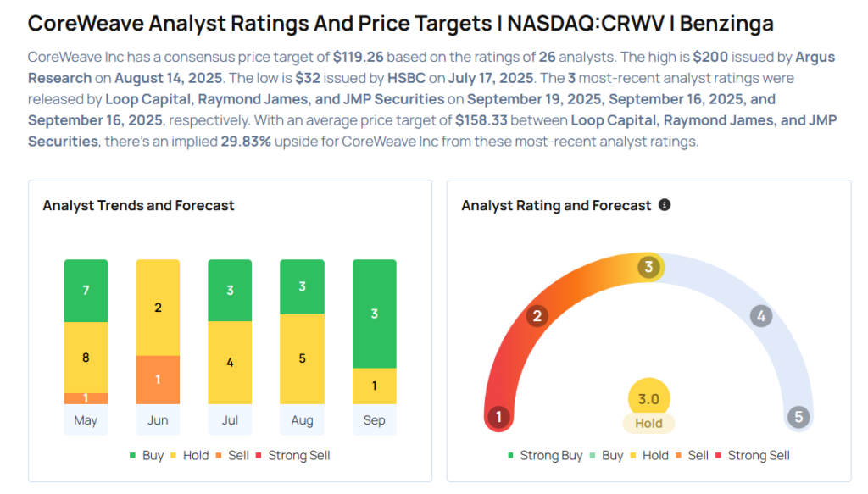Click the yellow Aug Hold bar segment
868x494 pixels.
click(302, 358)
